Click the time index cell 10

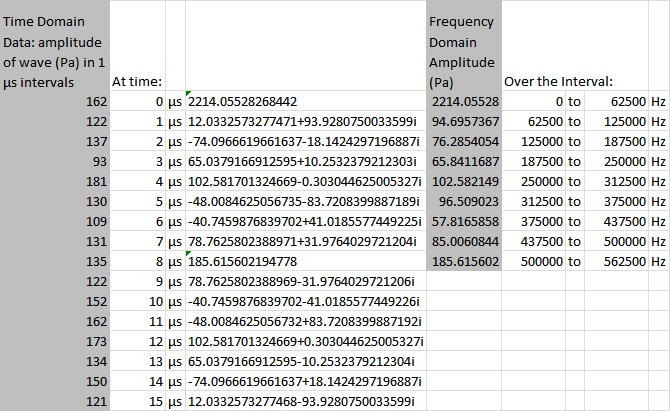138,302
